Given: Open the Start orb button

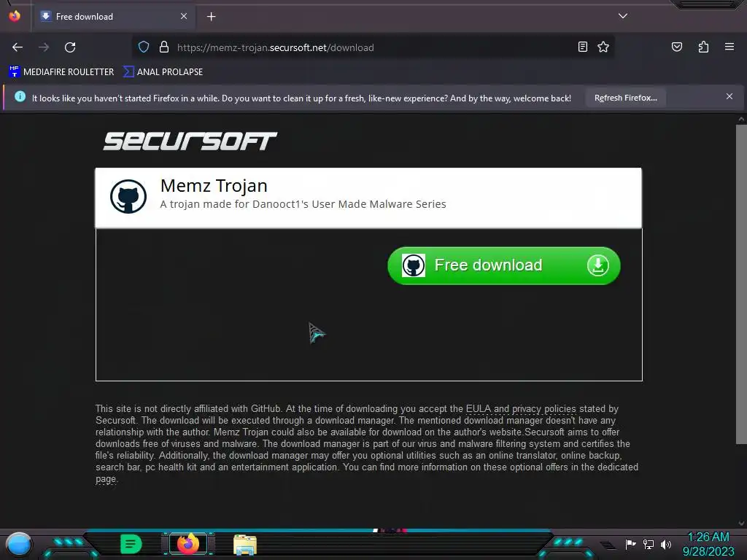Looking at the screenshot, I should click(x=18, y=544).
